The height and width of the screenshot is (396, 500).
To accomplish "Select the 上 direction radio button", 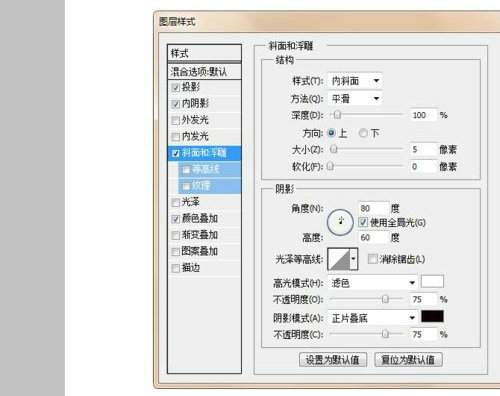I will pyautogui.click(x=331, y=133).
